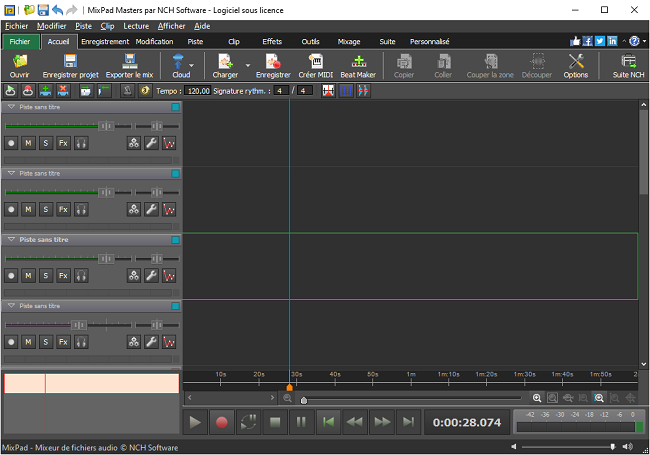This screenshot has height=455, width=650.
Task: Toggle loop playback mode button
Action: pyautogui.click(x=248, y=422)
